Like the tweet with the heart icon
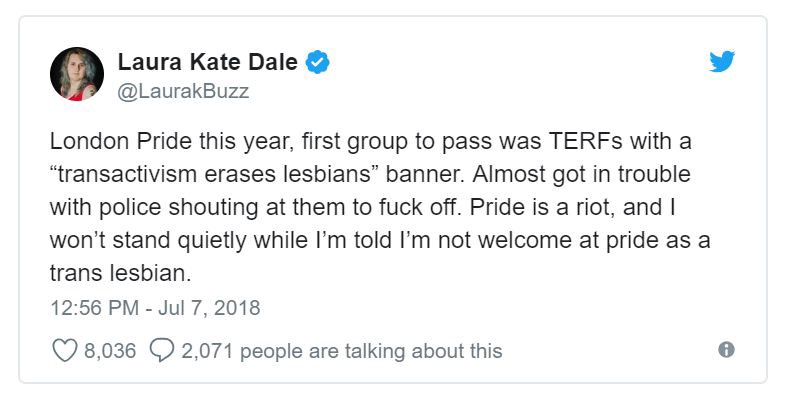The width and height of the screenshot is (787, 398). coord(65,350)
